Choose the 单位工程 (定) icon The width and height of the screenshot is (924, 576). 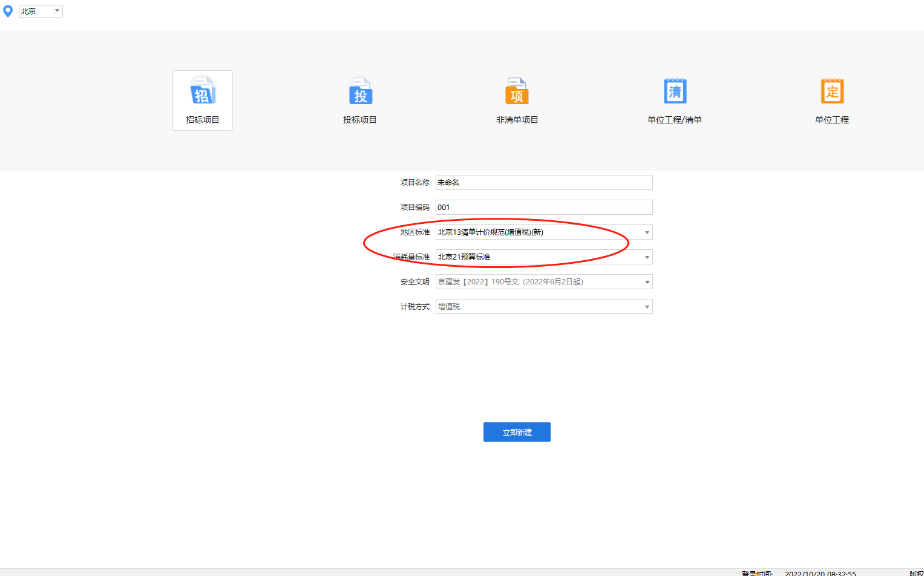pyautogui.click(x=832, y=91)
